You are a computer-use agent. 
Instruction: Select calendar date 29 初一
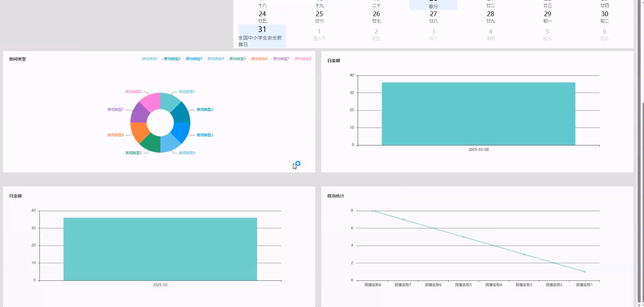[x=547, y=17]
